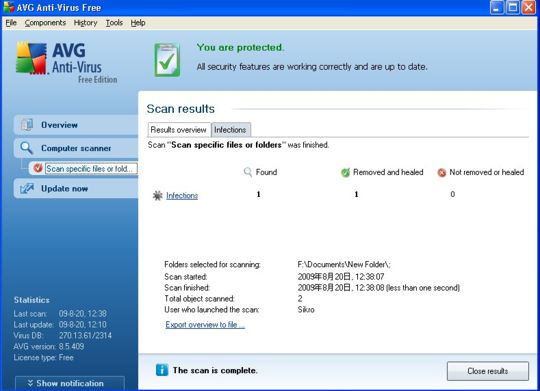Click the 'You are protected.' heading
This screenshot has height=391, width=540.
tap(241, 48)
